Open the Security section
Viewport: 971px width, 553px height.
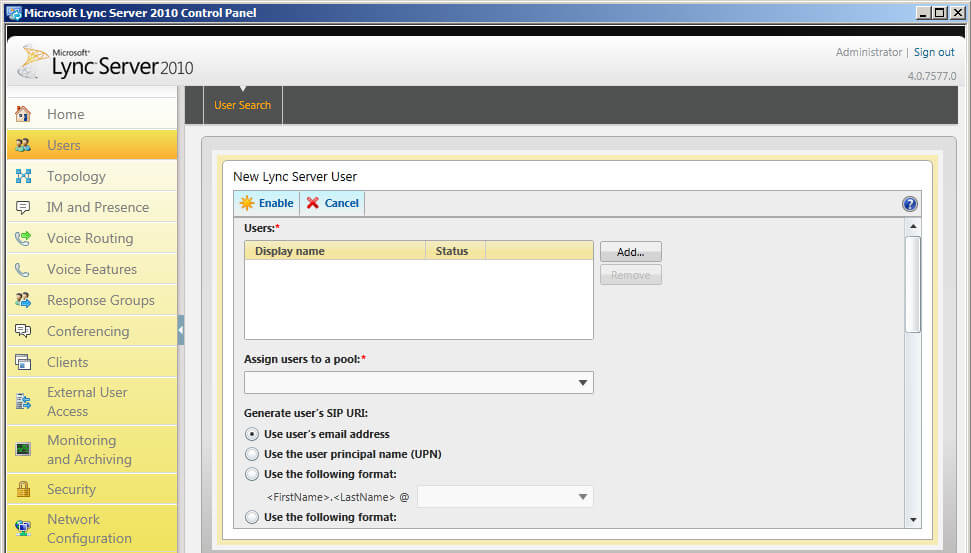pyautogui.click(x=92, y=489)
